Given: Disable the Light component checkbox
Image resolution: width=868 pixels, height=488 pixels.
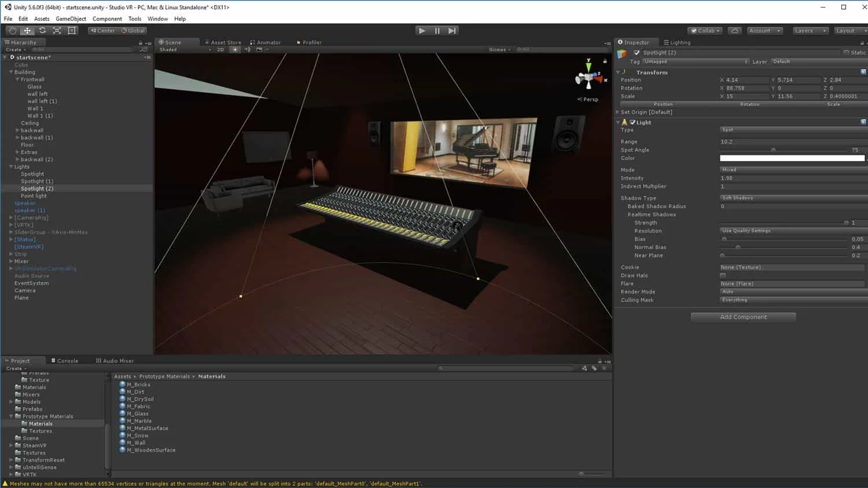Looking at the screenshot, I should 632,123.
